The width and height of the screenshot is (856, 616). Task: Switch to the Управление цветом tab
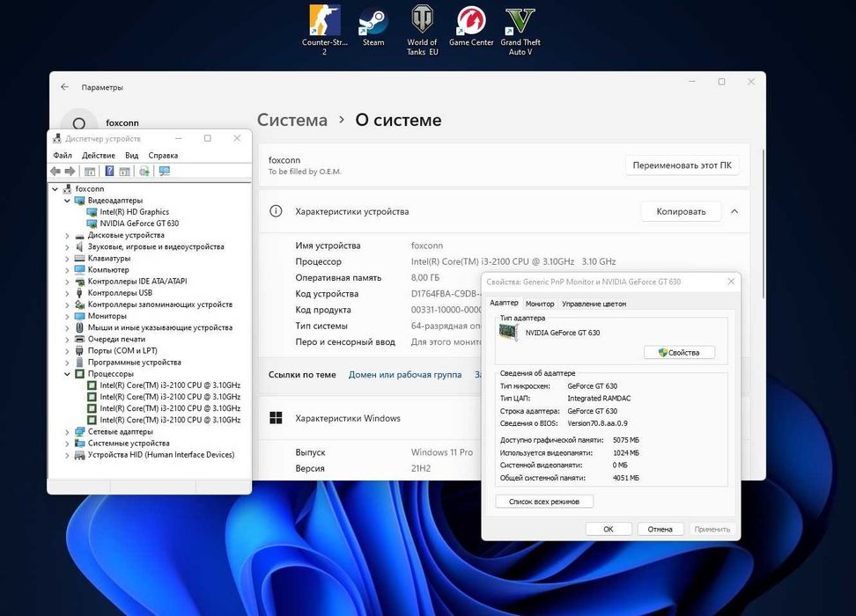point(594,304)
